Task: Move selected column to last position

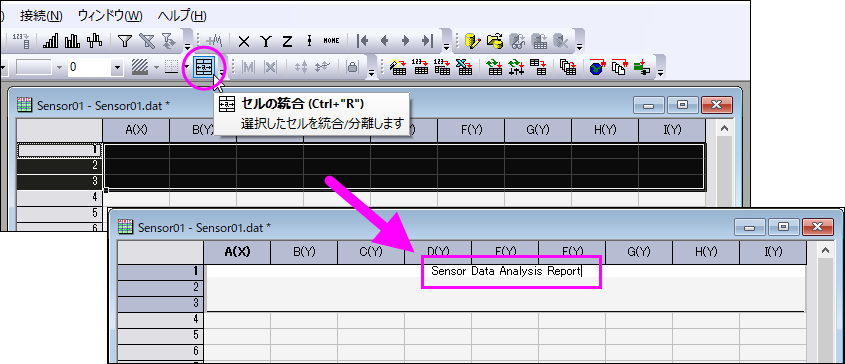Action: (x=427, y=41)
